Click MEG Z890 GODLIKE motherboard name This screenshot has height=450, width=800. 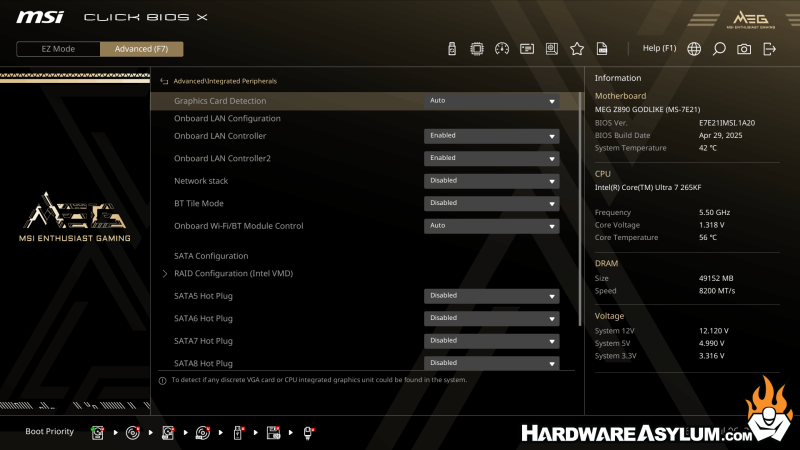click(x=647, y=110)
